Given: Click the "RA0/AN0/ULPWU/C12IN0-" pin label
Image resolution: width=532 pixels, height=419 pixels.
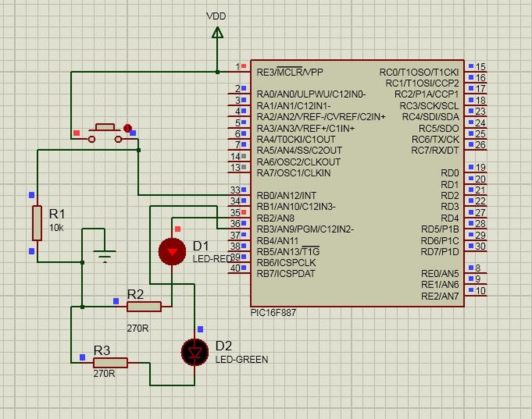Looking at the screenshot, I should (x=311, y=94).
